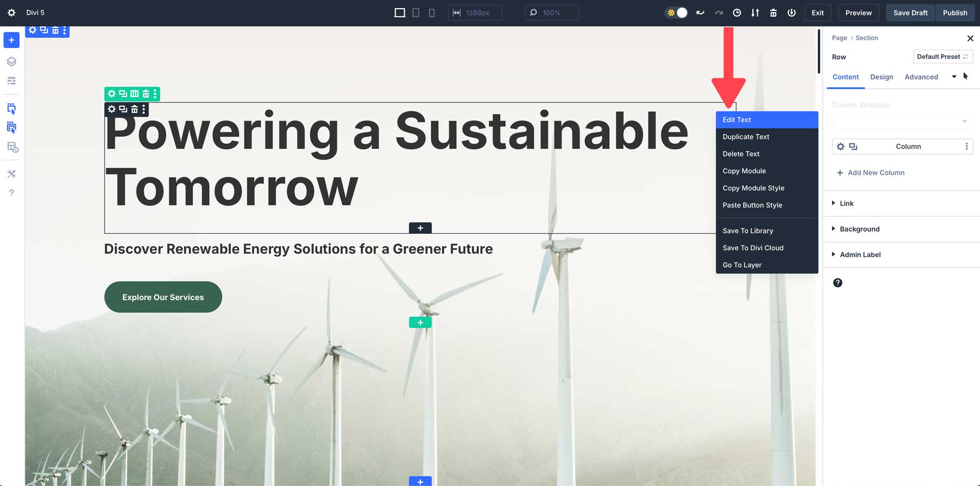Delete text module via dark toolbar trash

[134, 109]
